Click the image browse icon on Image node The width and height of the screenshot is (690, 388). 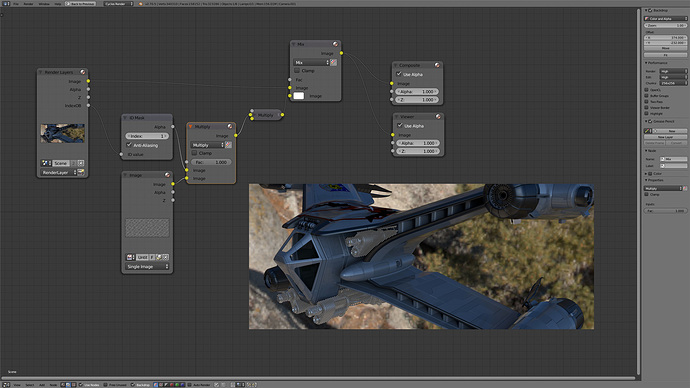[130, 257]
